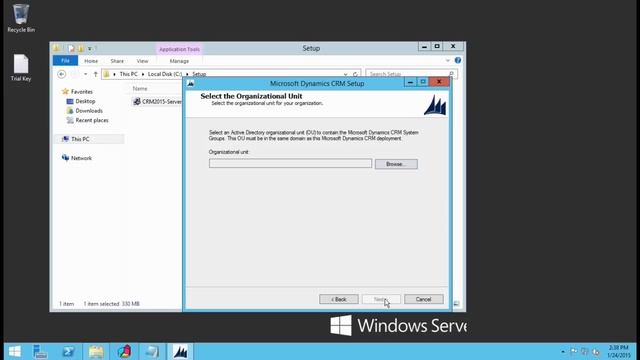Screen dimensions: 640x360
Task: Click the Favorites star icon
Action: tap(65, 91)
